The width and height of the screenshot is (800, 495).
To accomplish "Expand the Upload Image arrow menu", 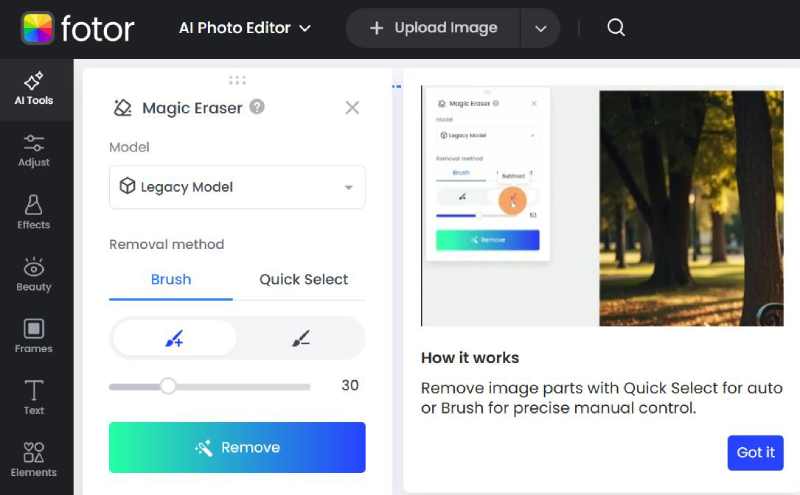I will coord(540,28).
